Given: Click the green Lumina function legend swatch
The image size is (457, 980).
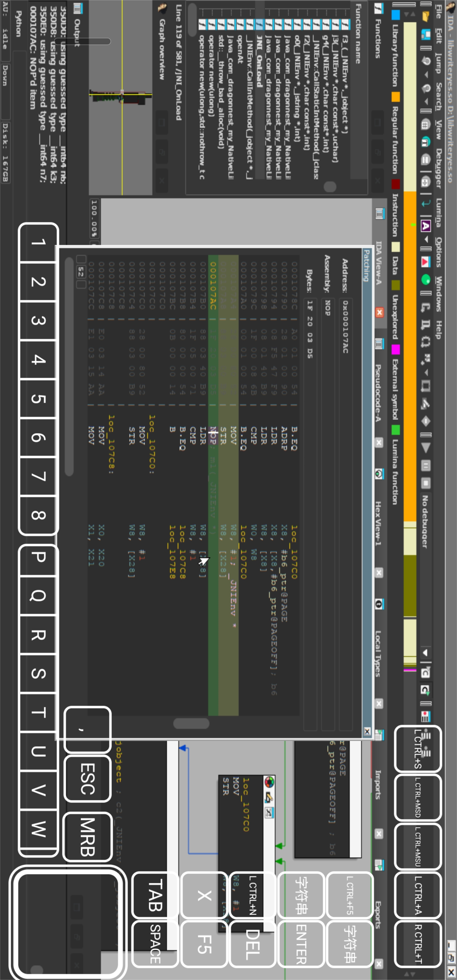Looking at the screenshot, I should 396,430.
